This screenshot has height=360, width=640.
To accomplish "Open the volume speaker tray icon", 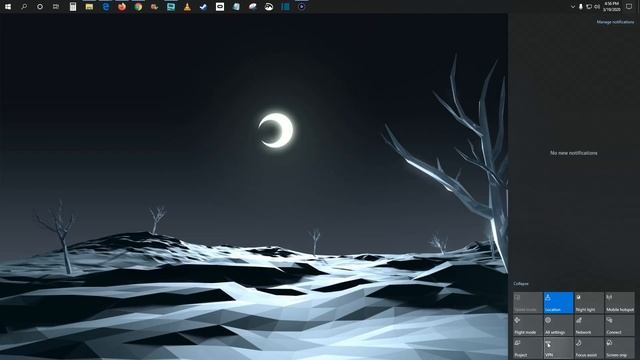I will pyautogui.click(x=597, y=7).
